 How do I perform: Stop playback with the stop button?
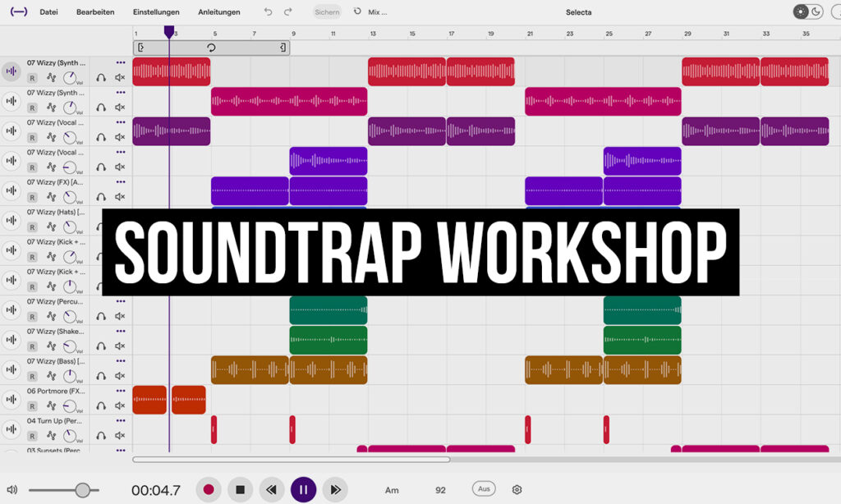pos(241,489)
